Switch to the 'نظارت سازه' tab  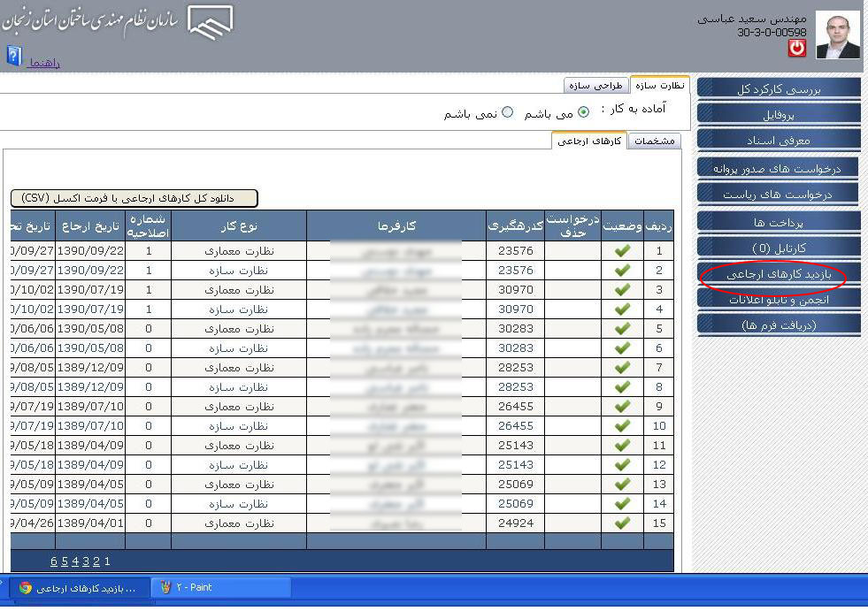coord(660,85)
